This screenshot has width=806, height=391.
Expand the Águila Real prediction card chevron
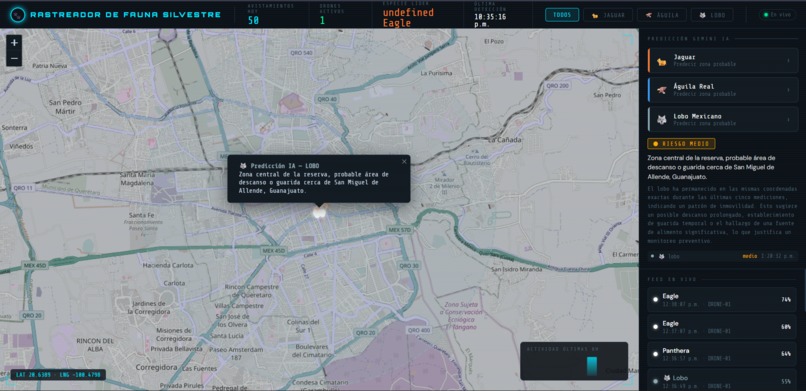pyautogui.click(x=789, y=90)
